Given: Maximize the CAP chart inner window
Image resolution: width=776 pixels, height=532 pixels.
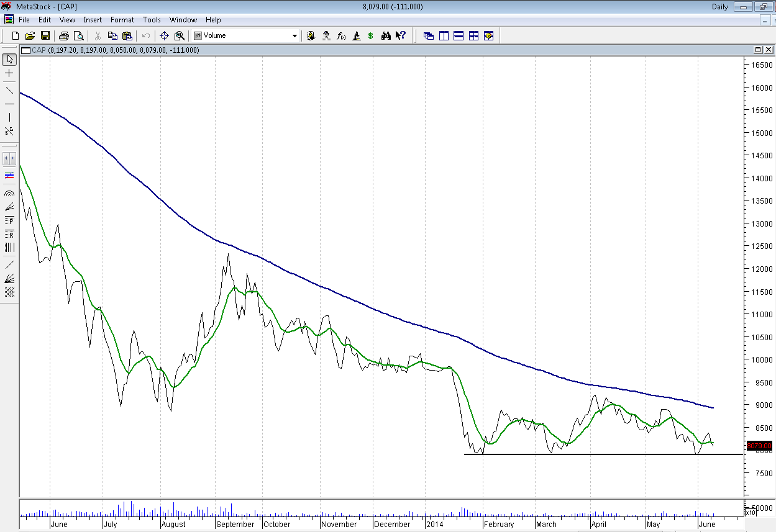Looking at the screenshot, I should coord(759,50).
